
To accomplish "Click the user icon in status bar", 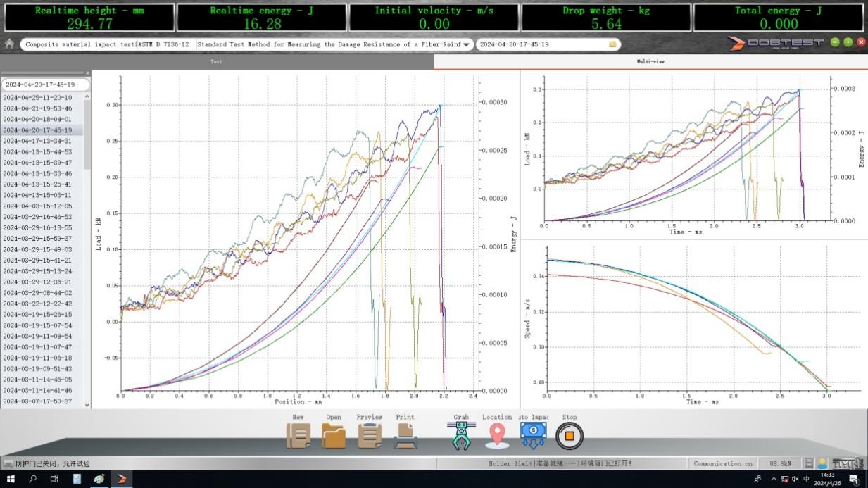I will (822, 463).
